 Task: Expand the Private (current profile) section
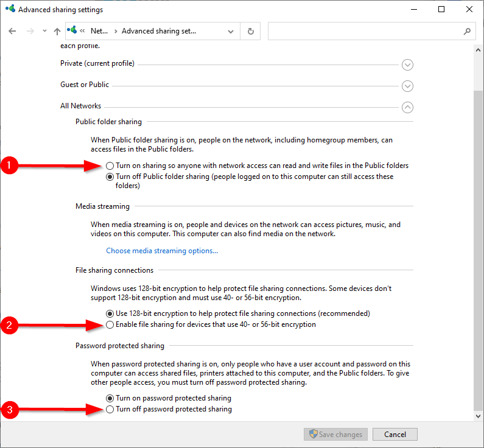pos(407,65)
